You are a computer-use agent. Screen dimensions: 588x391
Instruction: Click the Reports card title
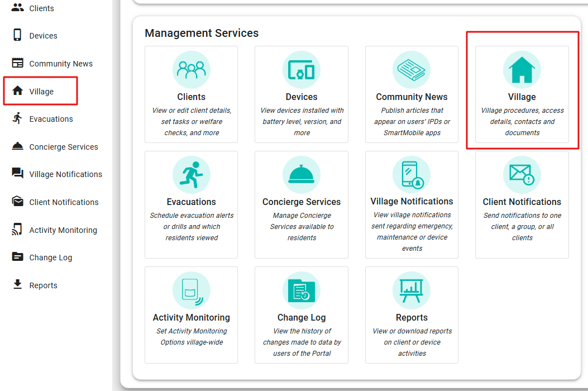pyautogui.click(x=412, y=317)
